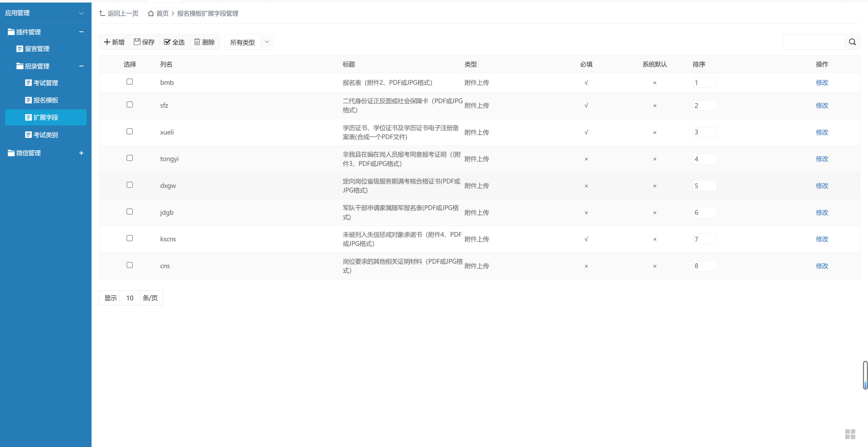
Task: Tick the checkbox for sfz row
Action: (129, 105)
